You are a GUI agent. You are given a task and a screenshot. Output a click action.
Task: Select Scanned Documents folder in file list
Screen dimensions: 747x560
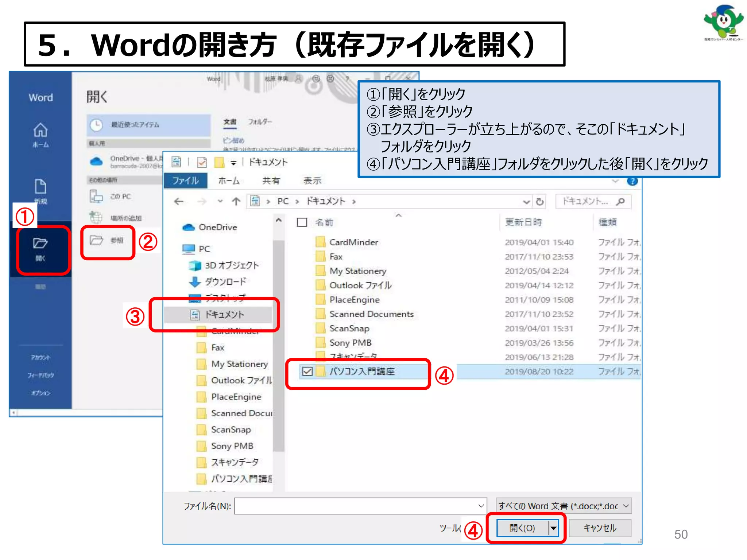click(365, 314)
